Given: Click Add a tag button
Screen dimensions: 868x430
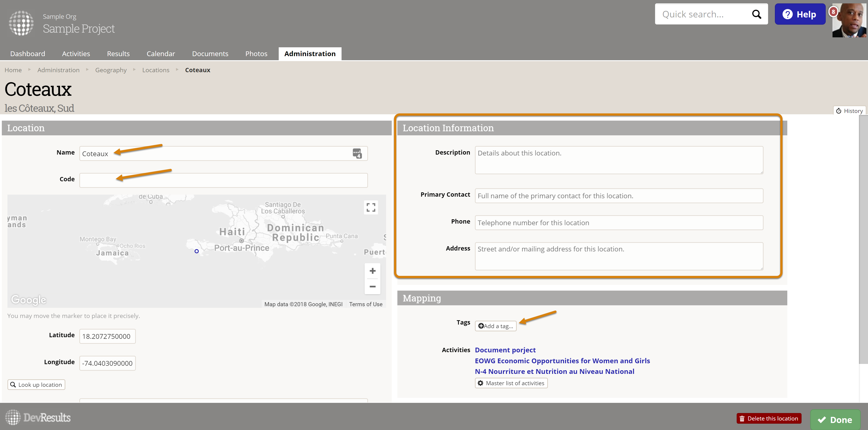Looking at the screenshot, I should tap(495, 326).
